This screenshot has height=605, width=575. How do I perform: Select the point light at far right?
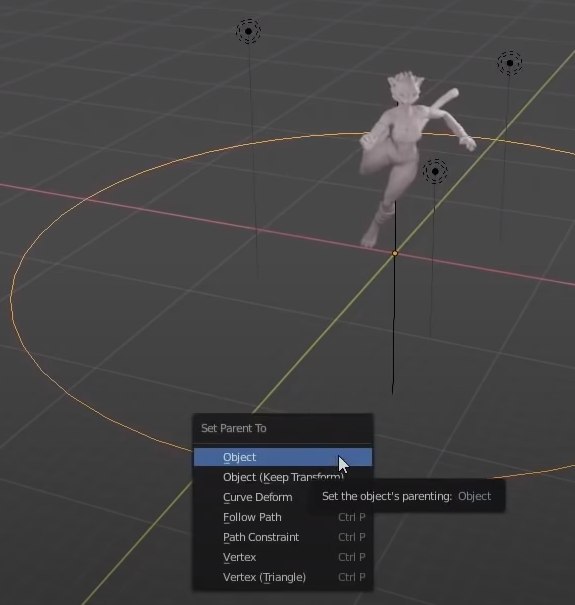[x=510, y=63]
